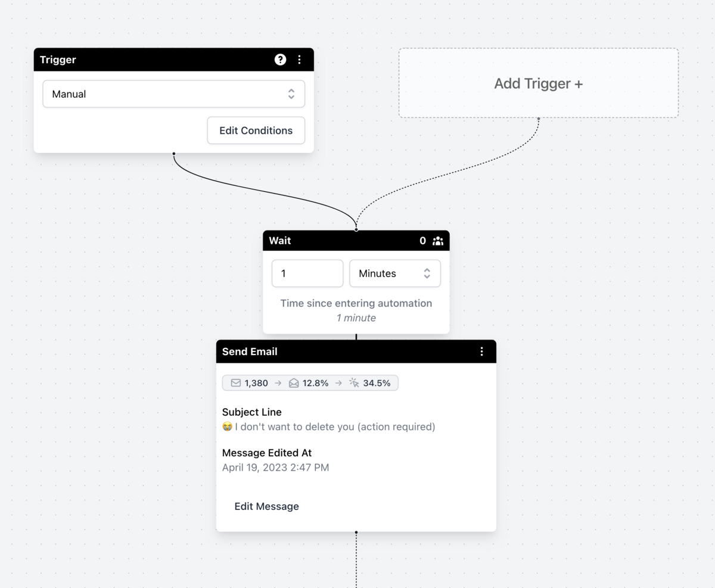The height and width of the screenshot is (588, 715).
Task: Click the date April 19, 2023 2:47 PM
Action: pos(276,468)
